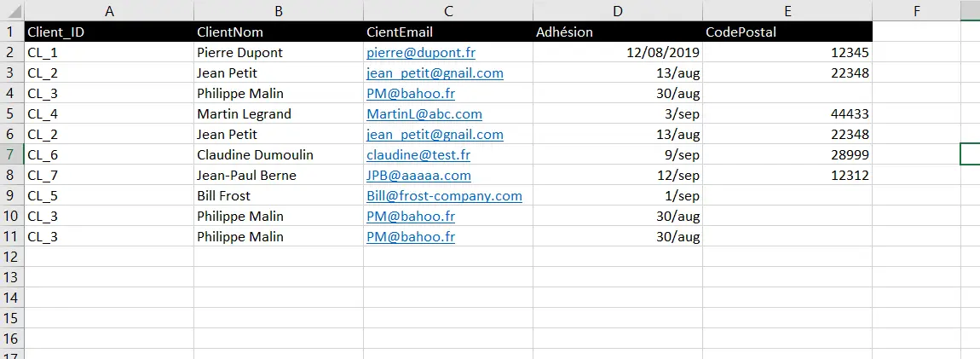Click the MartinL@abc.com email link
Screen dimensions: 980x359
pyautogui.click(x=424, y=114)
